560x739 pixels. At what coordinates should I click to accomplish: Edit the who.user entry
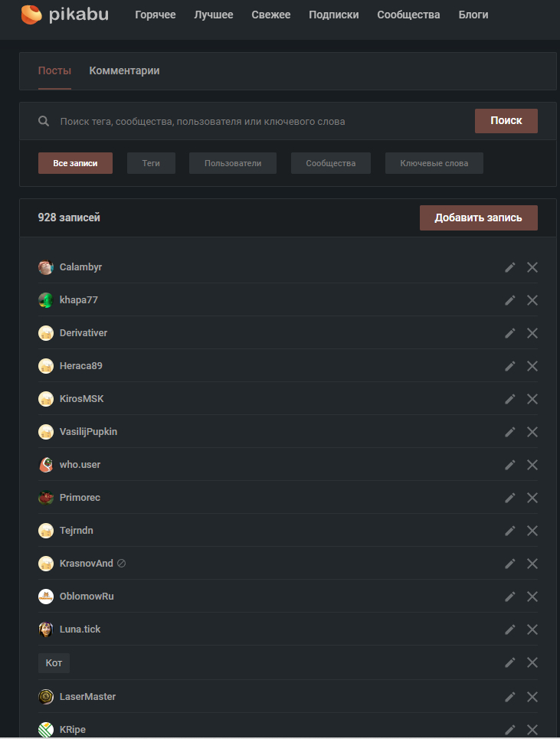[x=509, y=465]
